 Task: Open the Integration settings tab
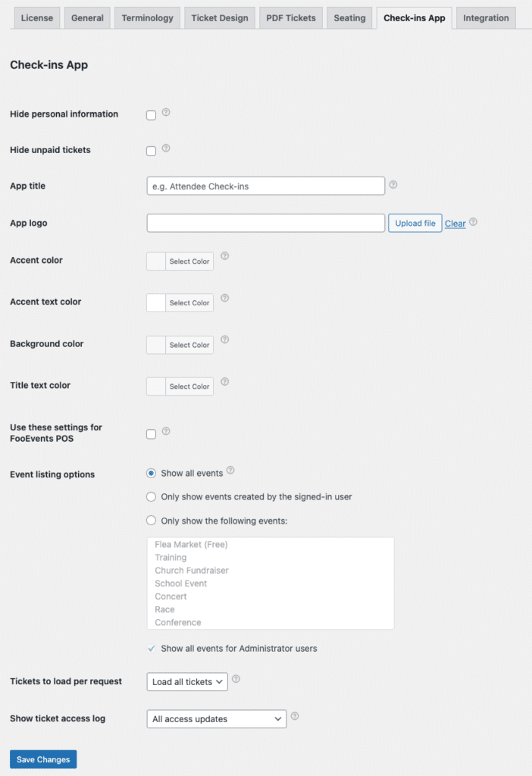pyautogui.click(x=485, y=17)
